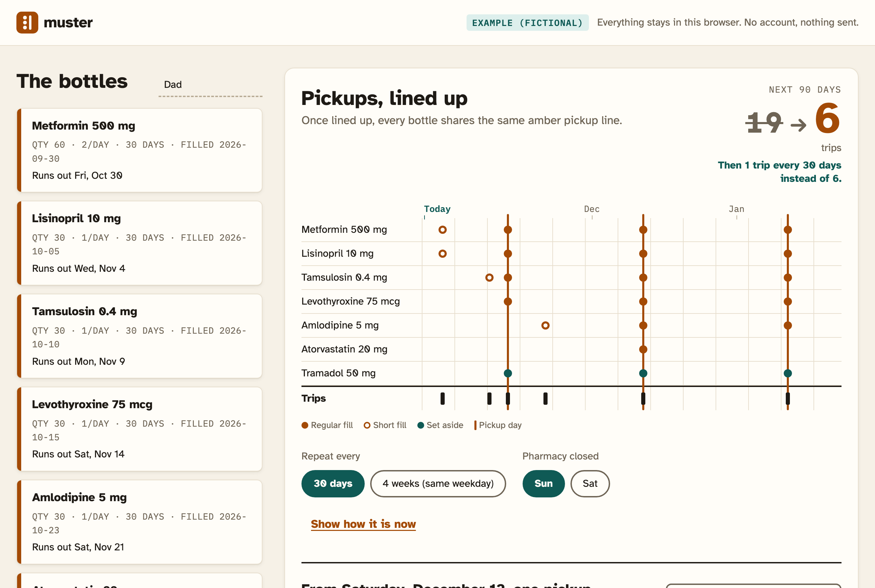
Task: Click the muster brand name text
Action: click(x=68, y=23)
